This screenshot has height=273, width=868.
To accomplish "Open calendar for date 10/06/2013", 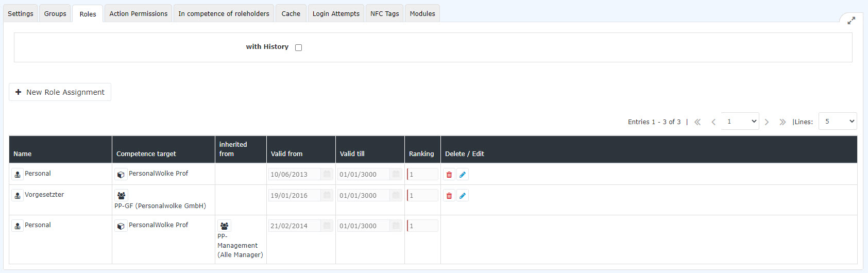I will (x=327, y=174).
